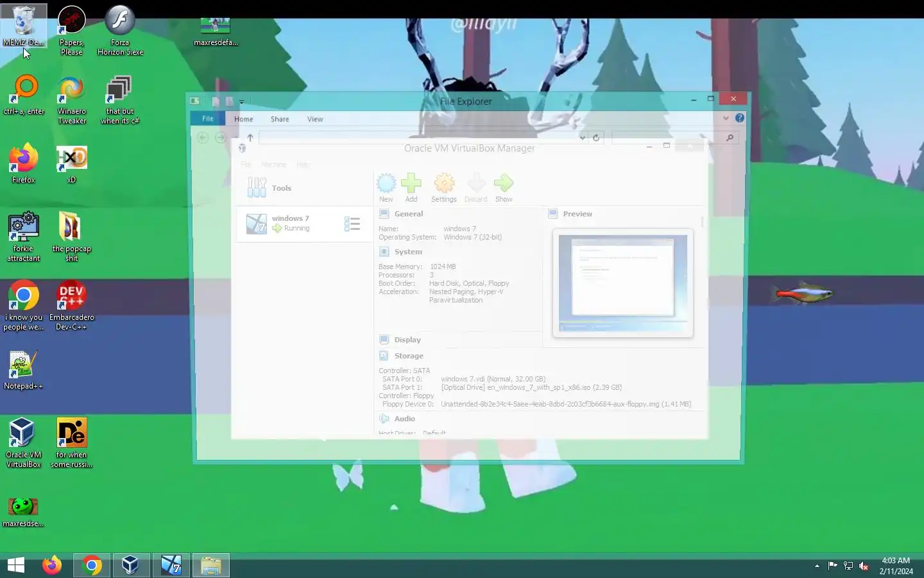Select the xD HxD editor desktop shortcut
The height and width of the screenshot is (578, 924).
[71, 164]
